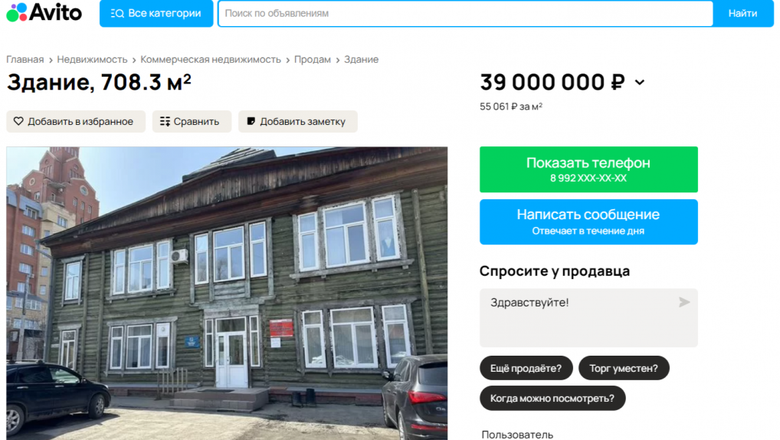Choose the Торг уместен? quick reply

point(624,368)
